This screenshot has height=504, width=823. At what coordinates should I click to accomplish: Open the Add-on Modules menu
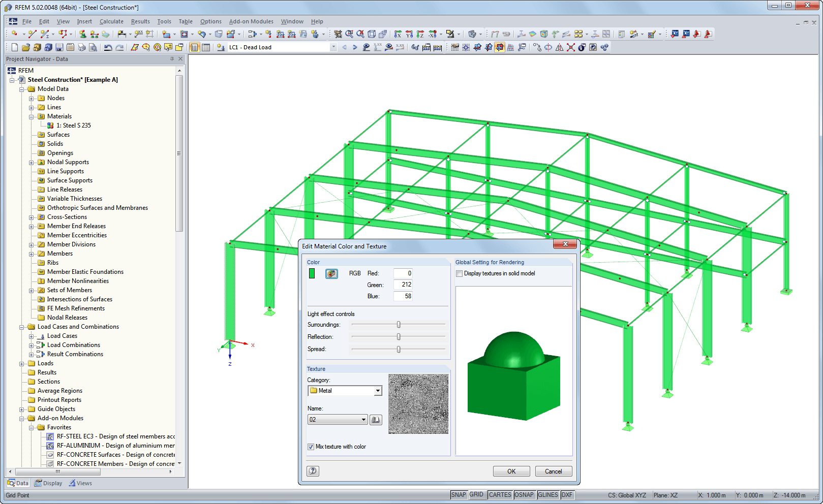click(x=251, y=21)
